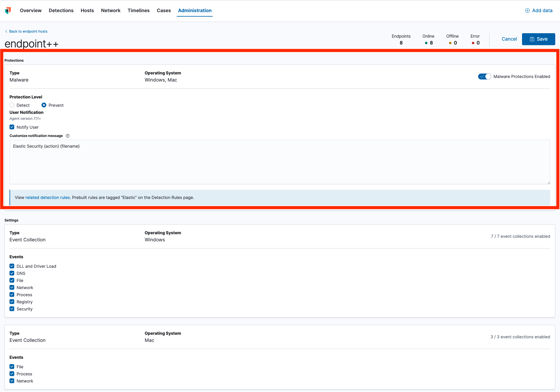
Task: Switch to the Timelines tab
Action: pyautogui.click(x=139, y=10)
